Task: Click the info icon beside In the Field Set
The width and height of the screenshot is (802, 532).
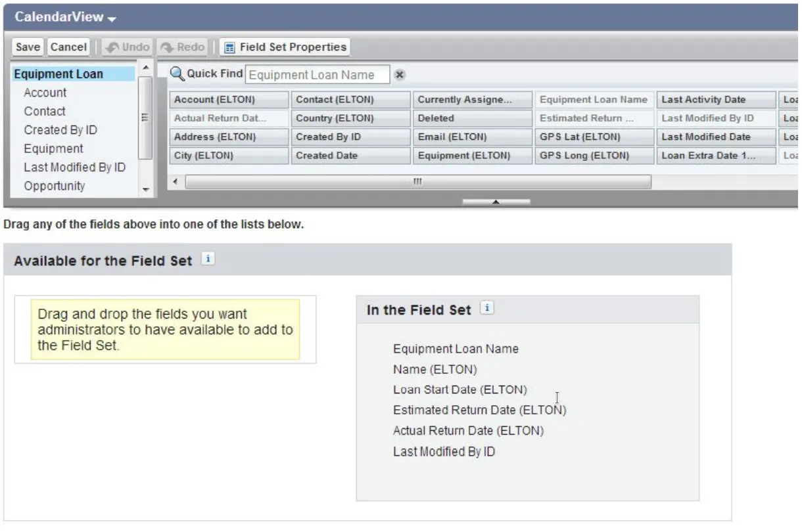Action: (x=487, y=309)
